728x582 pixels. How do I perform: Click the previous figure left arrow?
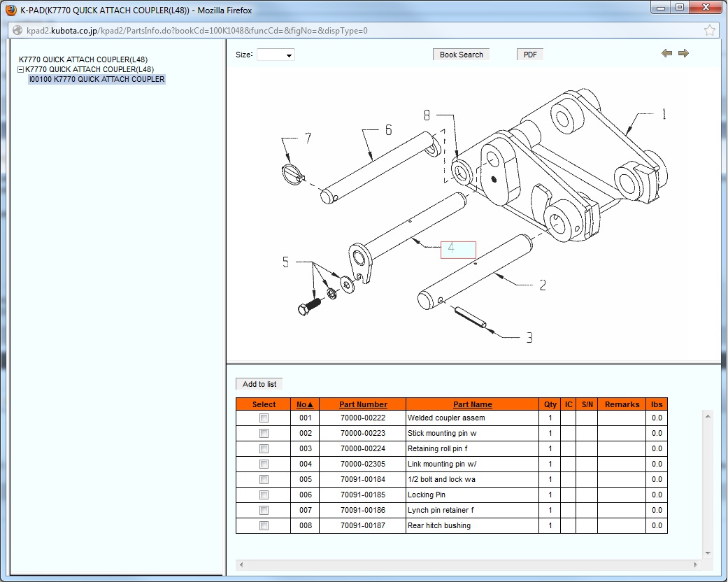pos(666,53)
